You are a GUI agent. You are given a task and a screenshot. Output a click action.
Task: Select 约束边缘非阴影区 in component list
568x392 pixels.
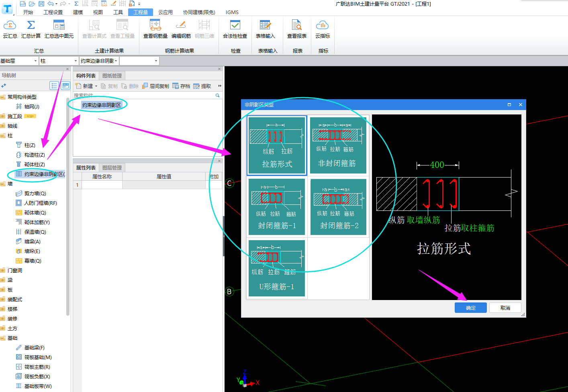(101, 105)
